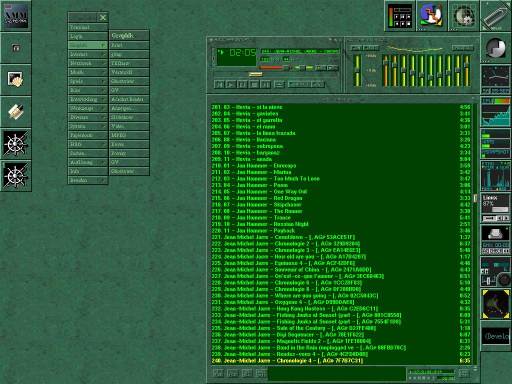Open the Linux 87% disk monitor applet
The image size is (512, 384).
point(496,208)
